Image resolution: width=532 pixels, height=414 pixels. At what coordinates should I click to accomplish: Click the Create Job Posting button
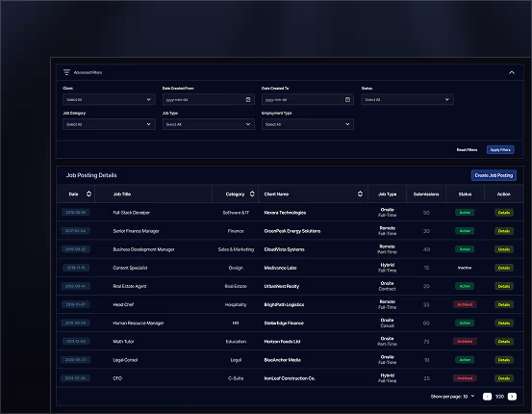click(494, 175)
